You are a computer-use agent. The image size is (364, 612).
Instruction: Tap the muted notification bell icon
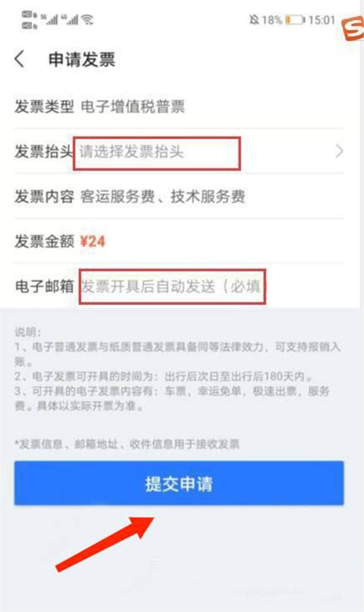(x=254, y=20)
